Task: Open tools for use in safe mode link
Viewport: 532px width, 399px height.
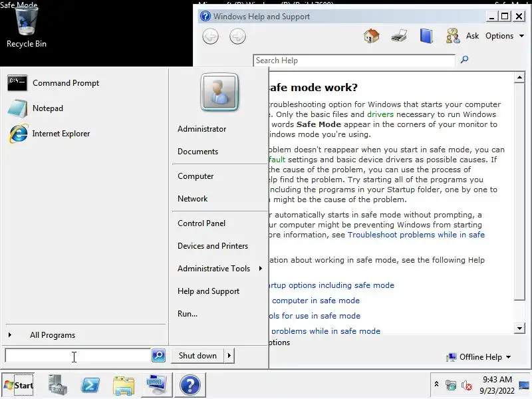Action: (x=315, y=316)
